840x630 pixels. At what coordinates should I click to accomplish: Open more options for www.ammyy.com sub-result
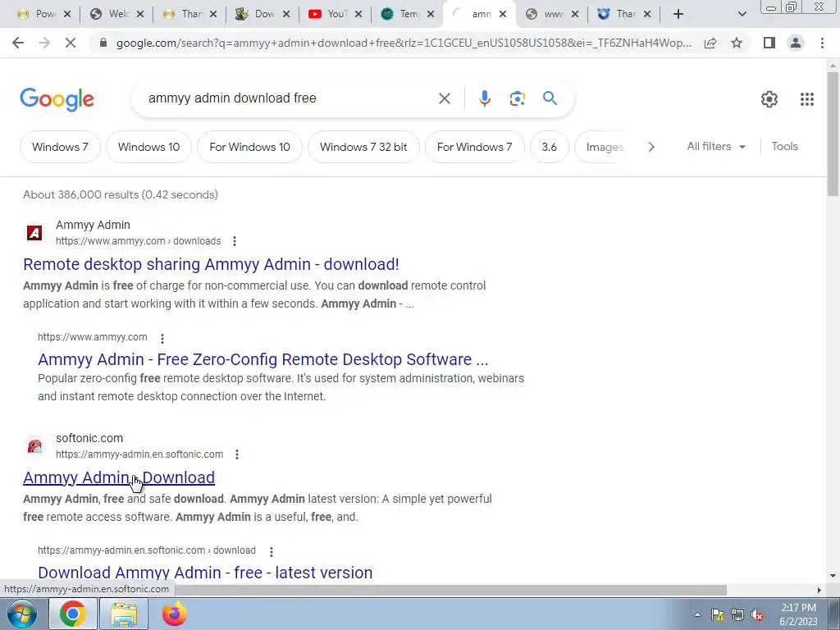(162, 338)
